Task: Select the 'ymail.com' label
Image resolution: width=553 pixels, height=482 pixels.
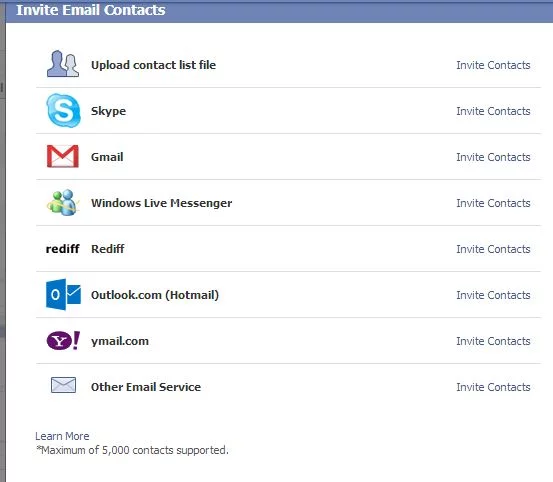Action: [120, 341]
